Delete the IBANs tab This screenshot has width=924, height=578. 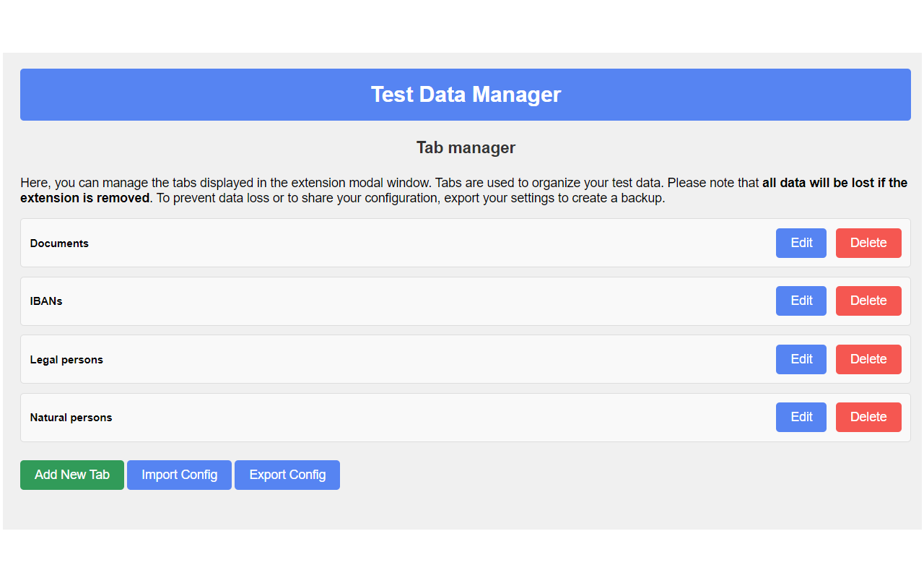(868, 301)
